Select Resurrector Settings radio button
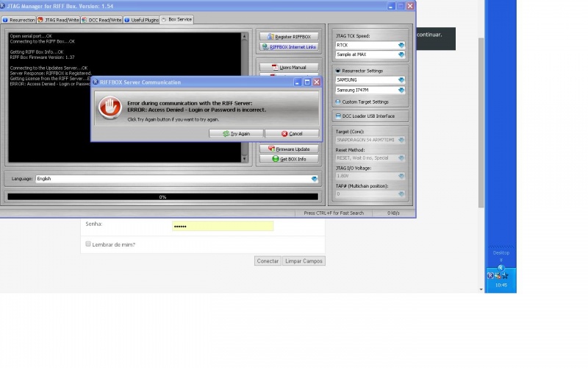Screen dimensions: 588x368 (338, 71)
